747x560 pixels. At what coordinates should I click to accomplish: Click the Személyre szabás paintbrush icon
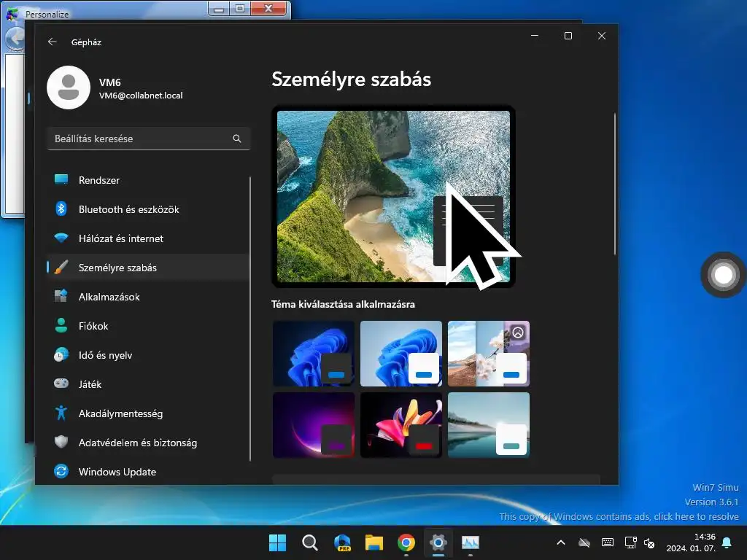[x=61, y=267]
